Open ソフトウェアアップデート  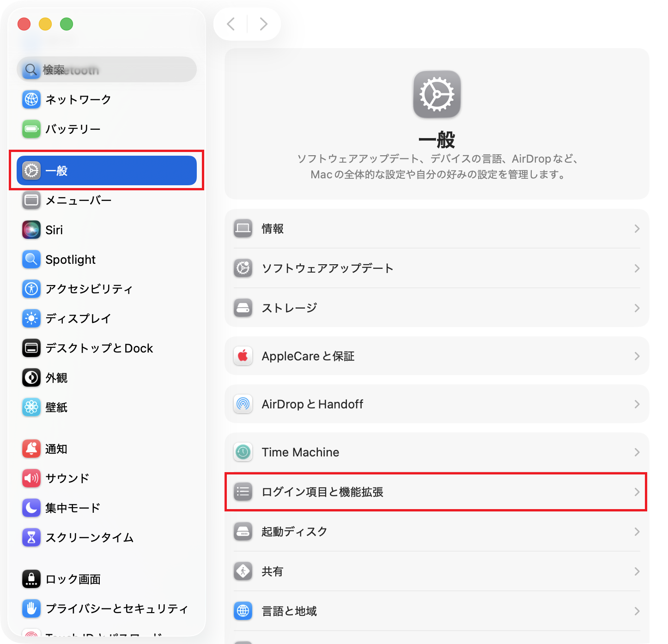tap(437, 268)
